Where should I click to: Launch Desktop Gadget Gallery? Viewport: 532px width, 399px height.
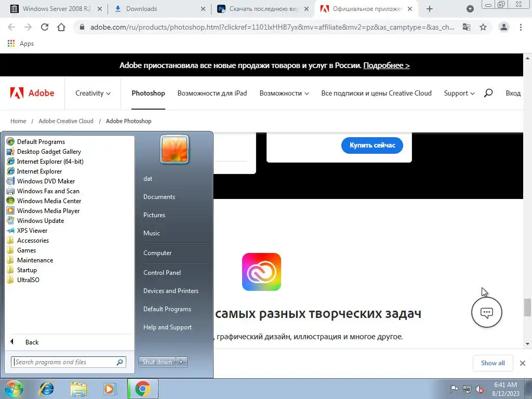coord(44,152)
